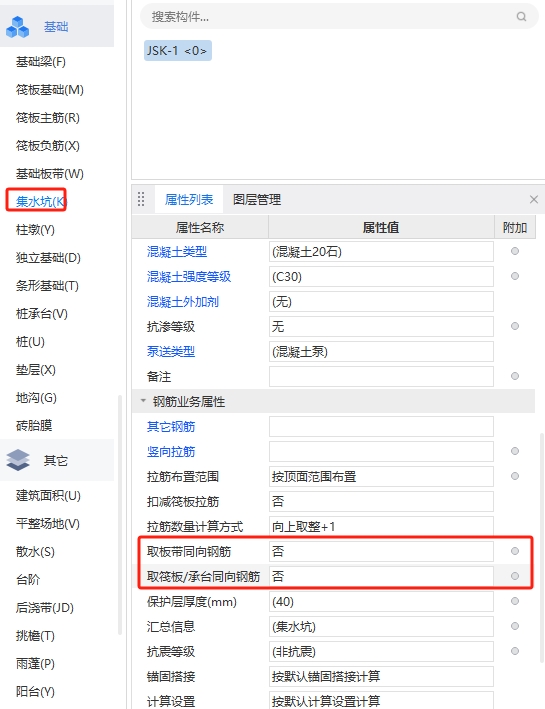
Task: Toggle 附加 circle for 拉筋布置范围
Action: click(515, 476)
